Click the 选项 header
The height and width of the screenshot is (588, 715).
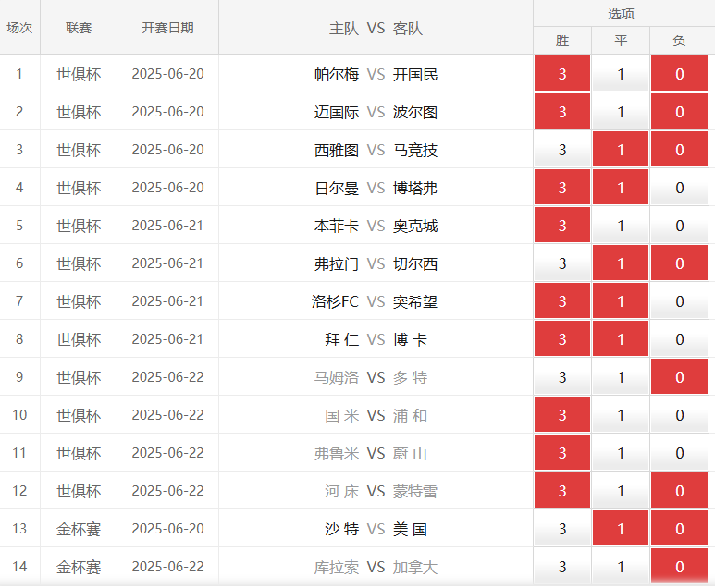pyautogui.click(x=621, y=14)
